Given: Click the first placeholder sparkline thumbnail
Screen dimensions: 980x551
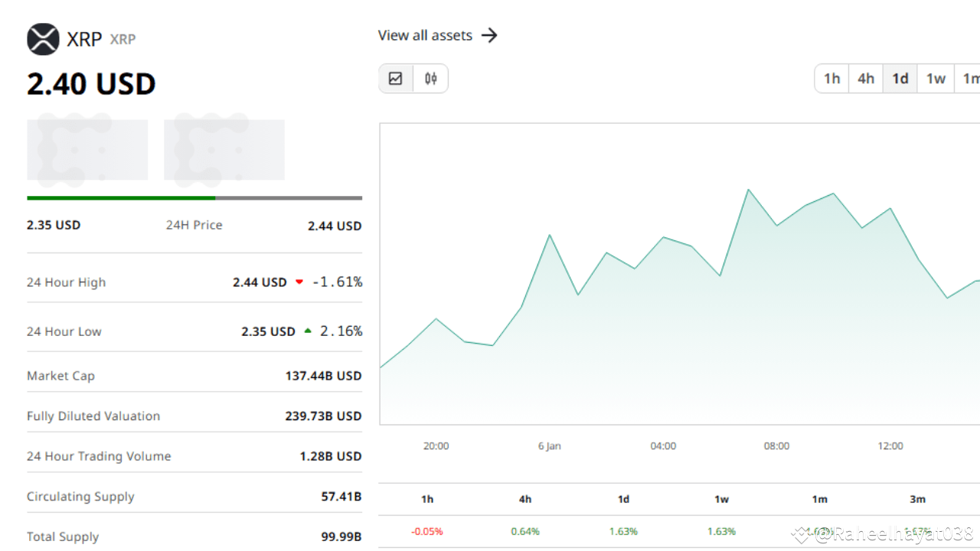Looking at the screenshot, I should (87, 148).
